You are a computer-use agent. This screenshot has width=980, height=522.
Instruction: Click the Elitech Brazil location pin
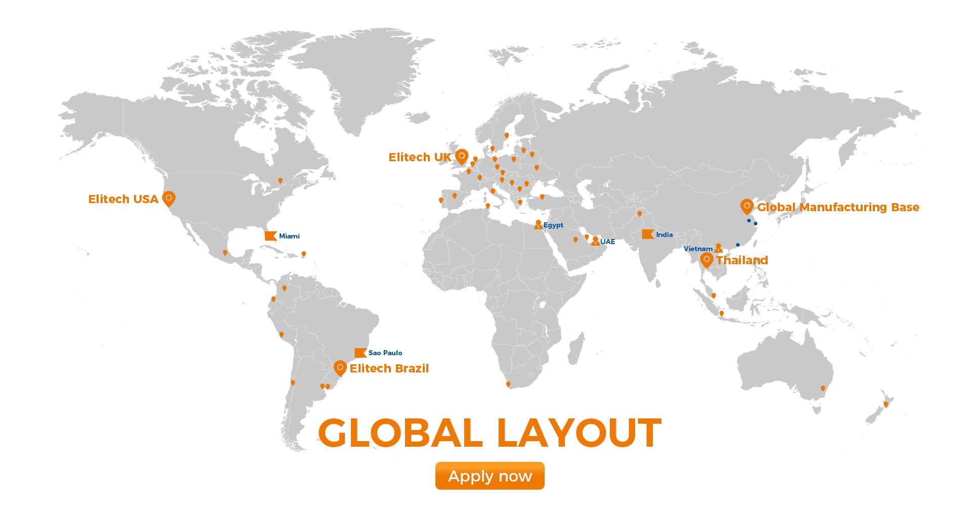(340, 368)
